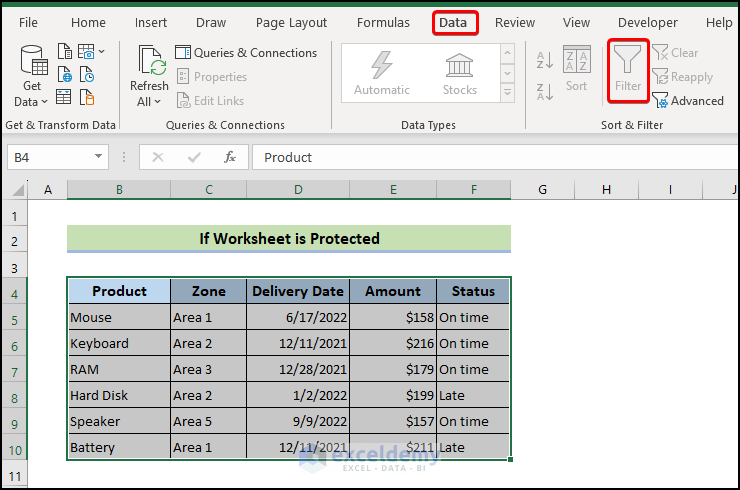Screen dimensions: 740x490
Task: Click the 9/9/2022 date cell
Action: (298, 421)
